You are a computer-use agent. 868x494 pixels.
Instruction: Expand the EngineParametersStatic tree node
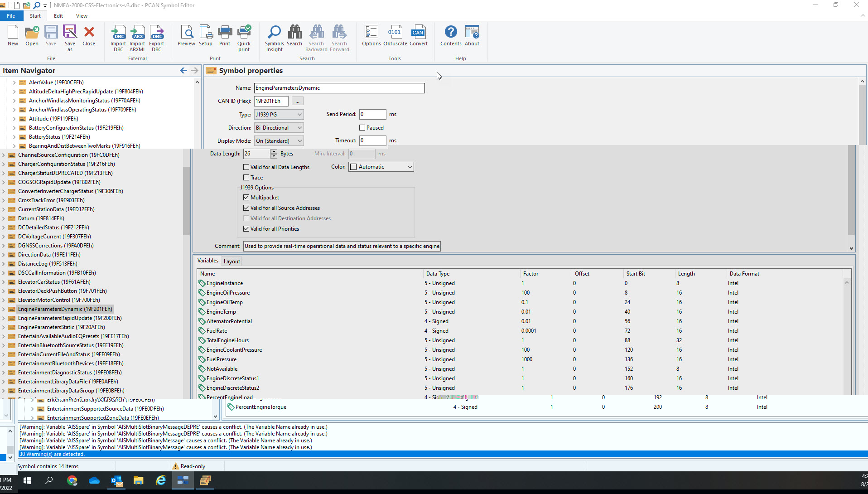3,327
